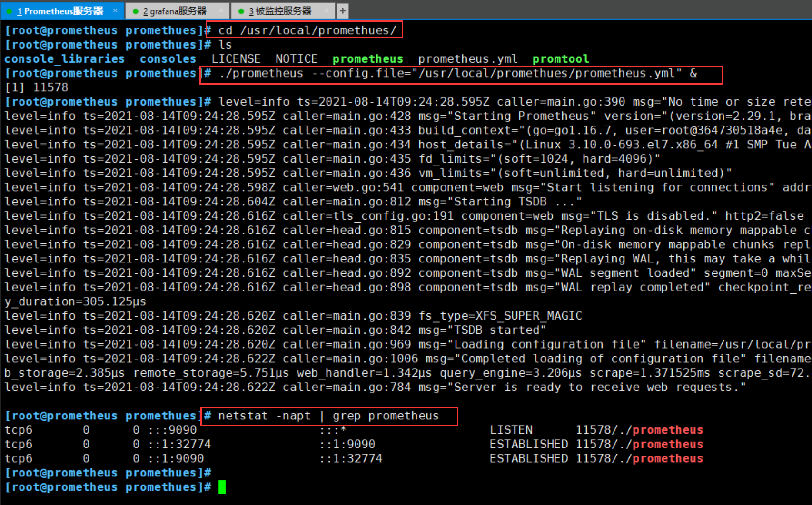
Task: Click the 'fd_limits="(soft=1024, hard=4096)"' text
Action: click(539, 159)
